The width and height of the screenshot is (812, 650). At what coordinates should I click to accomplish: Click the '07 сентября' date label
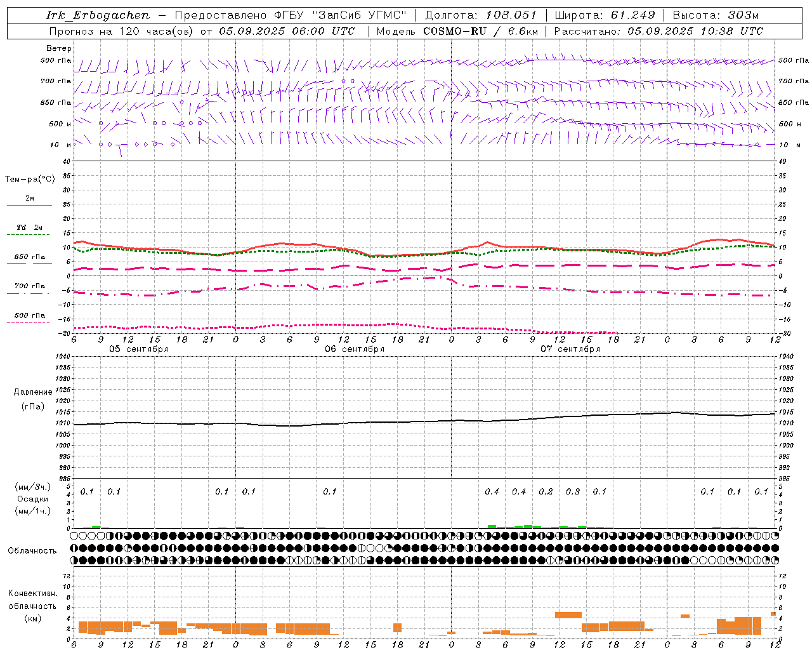click(570, 349)
